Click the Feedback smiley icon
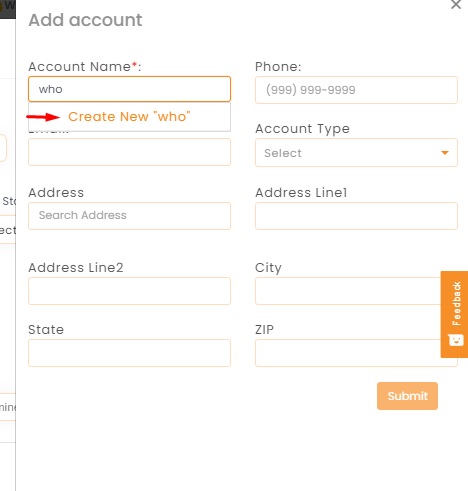Viewport: 468px width, 491px height. (x=456, y=340)
